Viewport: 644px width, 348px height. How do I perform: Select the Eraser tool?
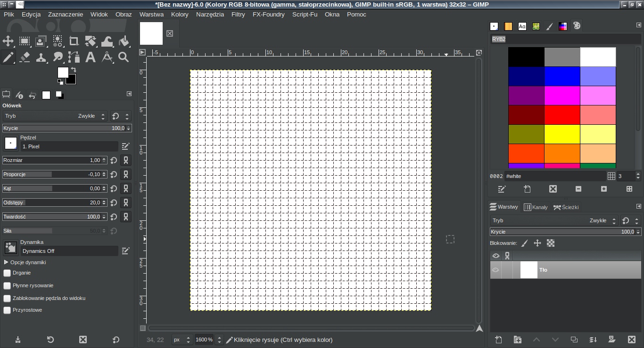coord(25,57)
